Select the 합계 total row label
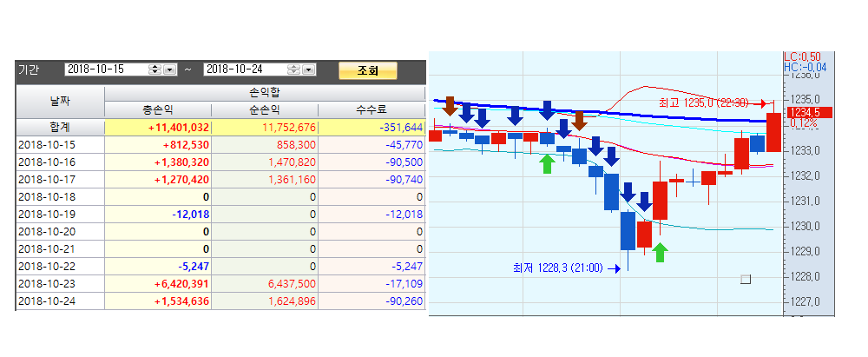The width and height of the screenshot is (868, 357). click(60, 128)
